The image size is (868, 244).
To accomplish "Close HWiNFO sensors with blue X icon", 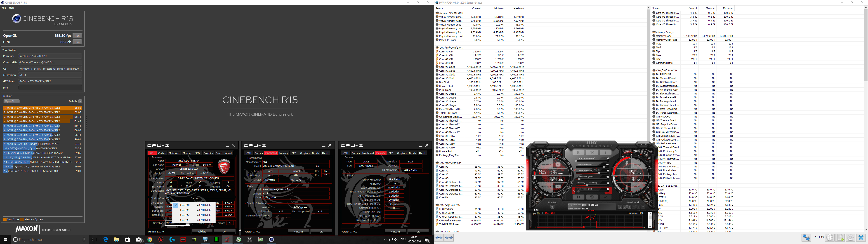I will click(861, 238).
